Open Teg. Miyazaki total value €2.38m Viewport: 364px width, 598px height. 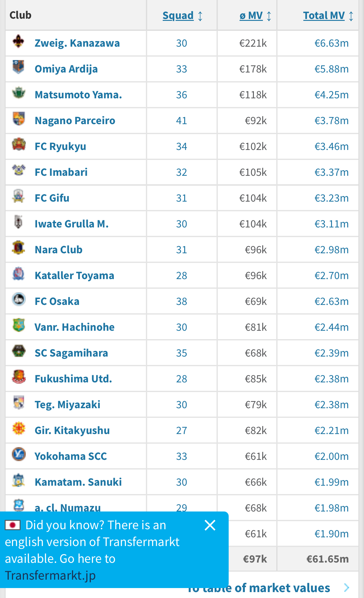pos(332,404)
